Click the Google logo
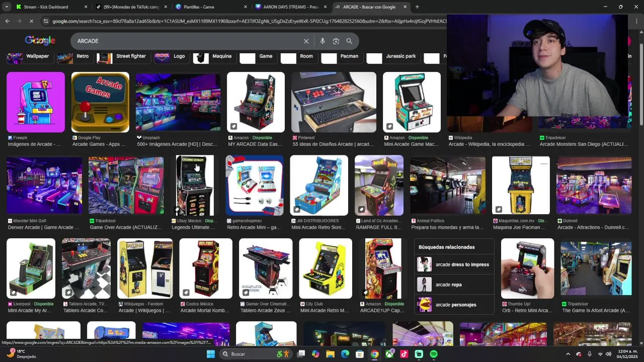Screen dimensions: 644x362 (x=40, y=41)
